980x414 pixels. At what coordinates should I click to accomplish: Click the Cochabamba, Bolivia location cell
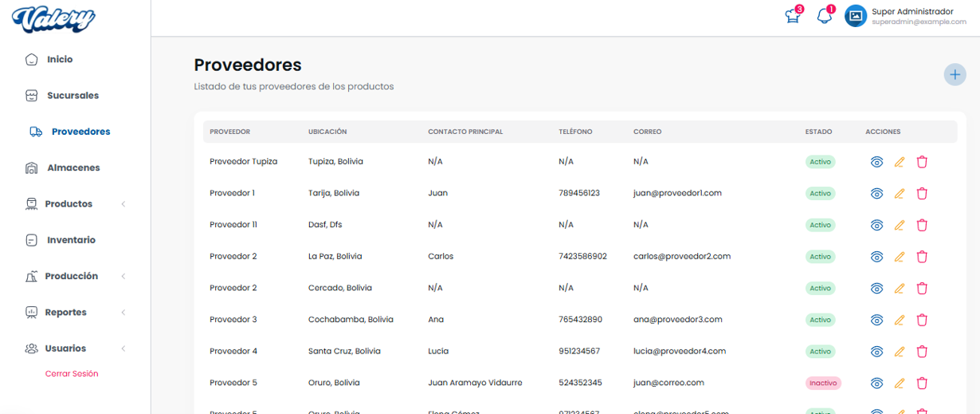tap(351, 320)
